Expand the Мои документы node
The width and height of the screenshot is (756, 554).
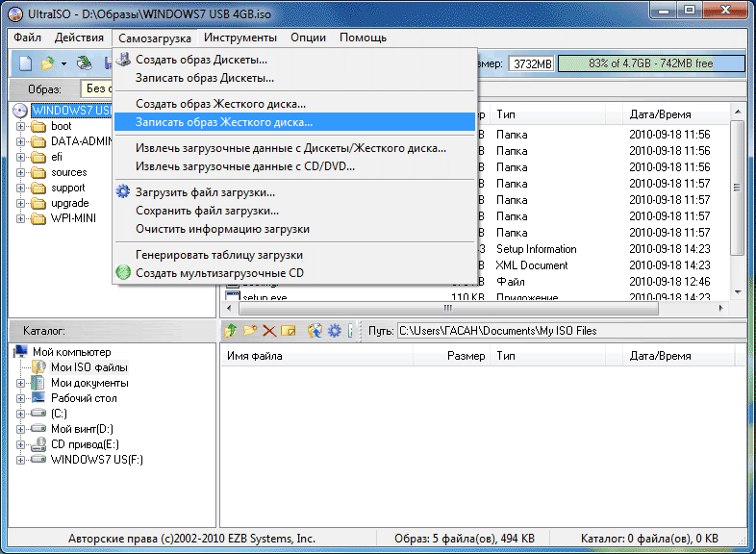point(21,384)
